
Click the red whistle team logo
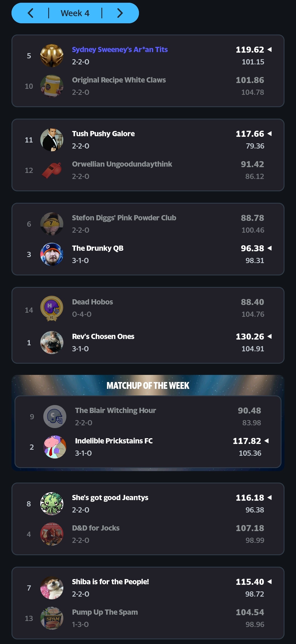(x=52, y=170)
